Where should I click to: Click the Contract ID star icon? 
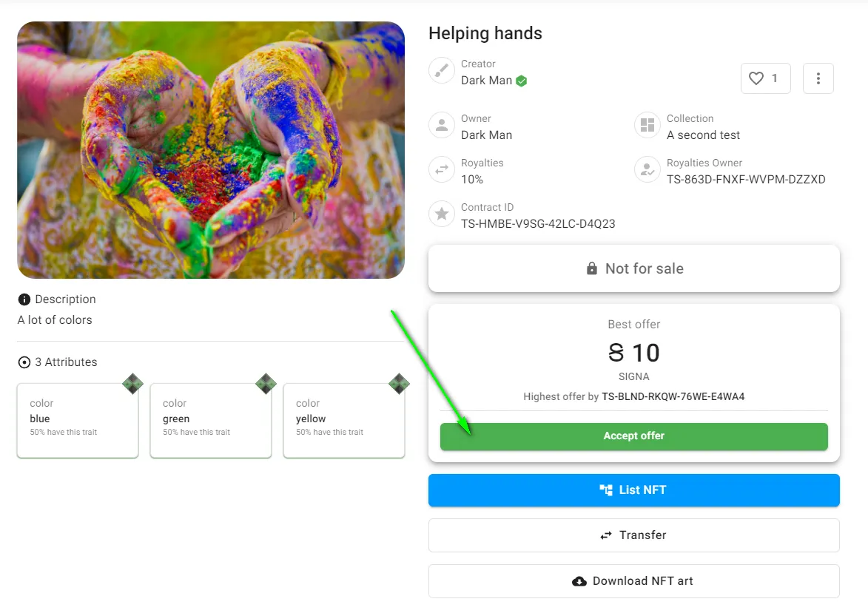442,214
